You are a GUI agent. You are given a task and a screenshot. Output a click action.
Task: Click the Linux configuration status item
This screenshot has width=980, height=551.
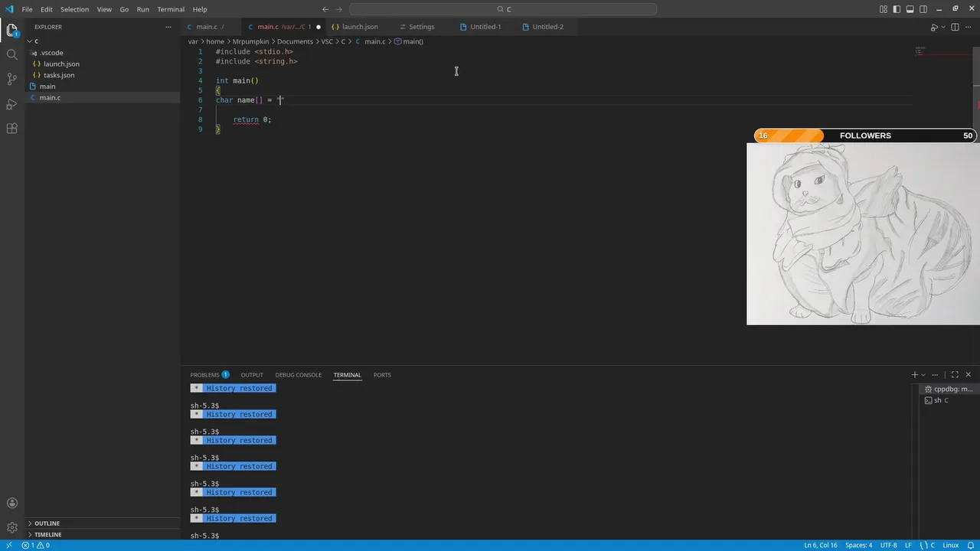click(950, 546)
